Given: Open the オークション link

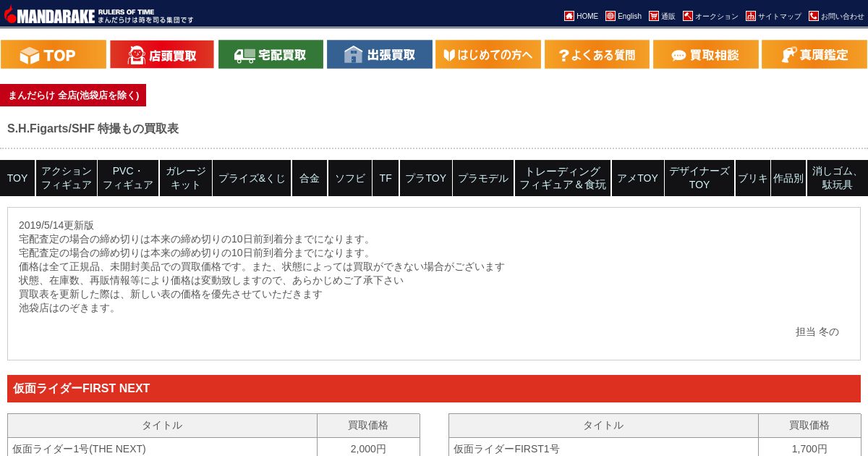Looking at the screenshot, I should click(x=717, y=16).
